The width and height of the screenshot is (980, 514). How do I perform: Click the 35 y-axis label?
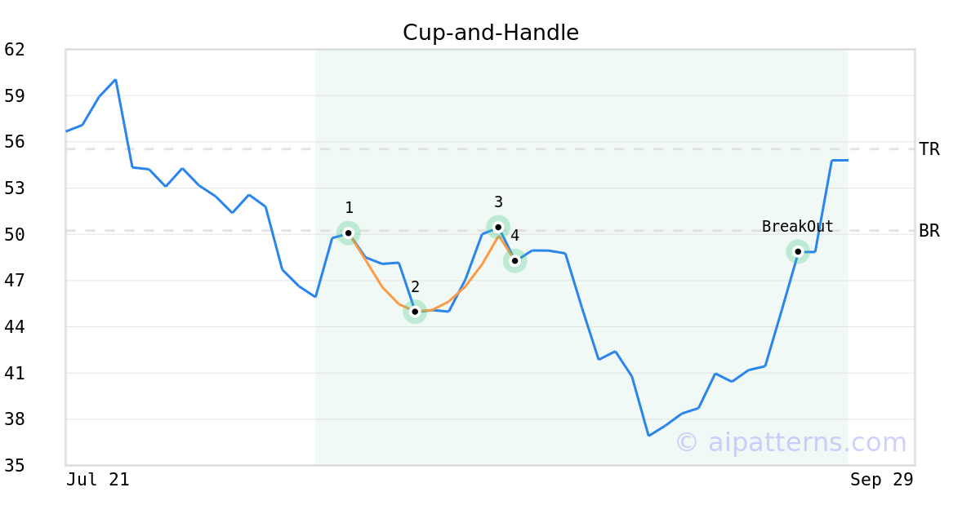15,466
